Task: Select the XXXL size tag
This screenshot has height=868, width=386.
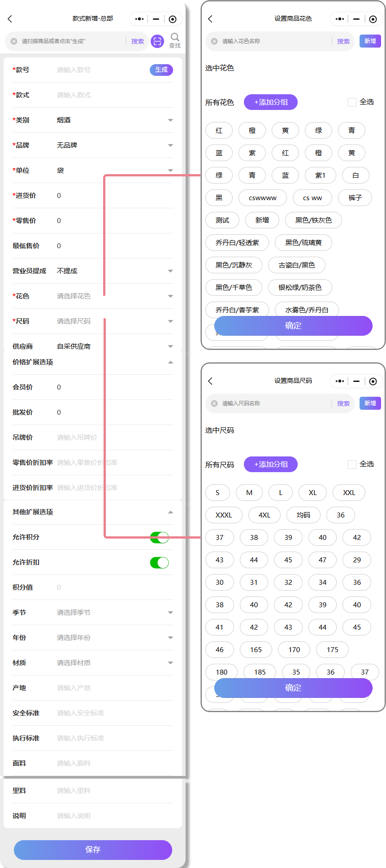Action: tap(224, 515)
